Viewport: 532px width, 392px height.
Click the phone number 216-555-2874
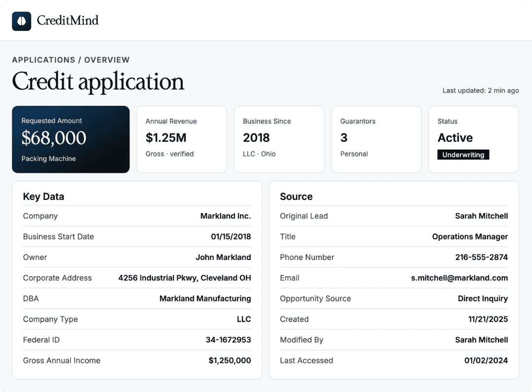(x=481, y=258)
